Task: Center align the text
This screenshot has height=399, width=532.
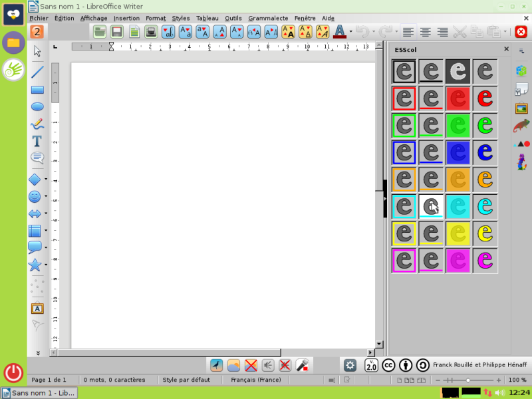Action: click(426, 32)
